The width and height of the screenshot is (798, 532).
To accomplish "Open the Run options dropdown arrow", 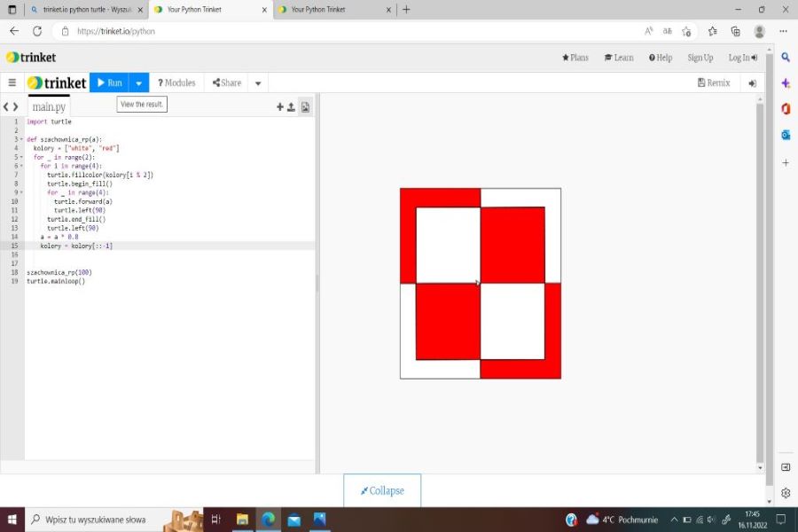I will (x=138, y=83).
